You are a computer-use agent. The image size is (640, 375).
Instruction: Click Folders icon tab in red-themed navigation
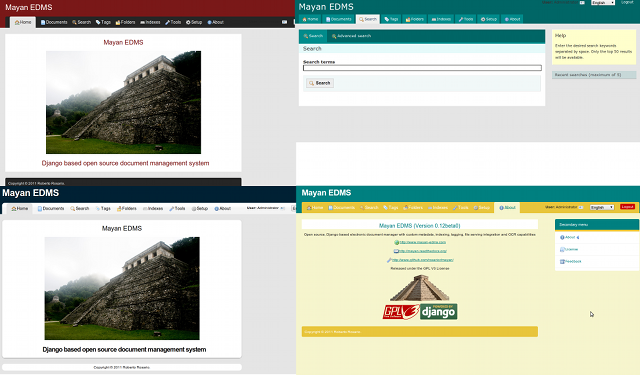[x=125, y=22]
